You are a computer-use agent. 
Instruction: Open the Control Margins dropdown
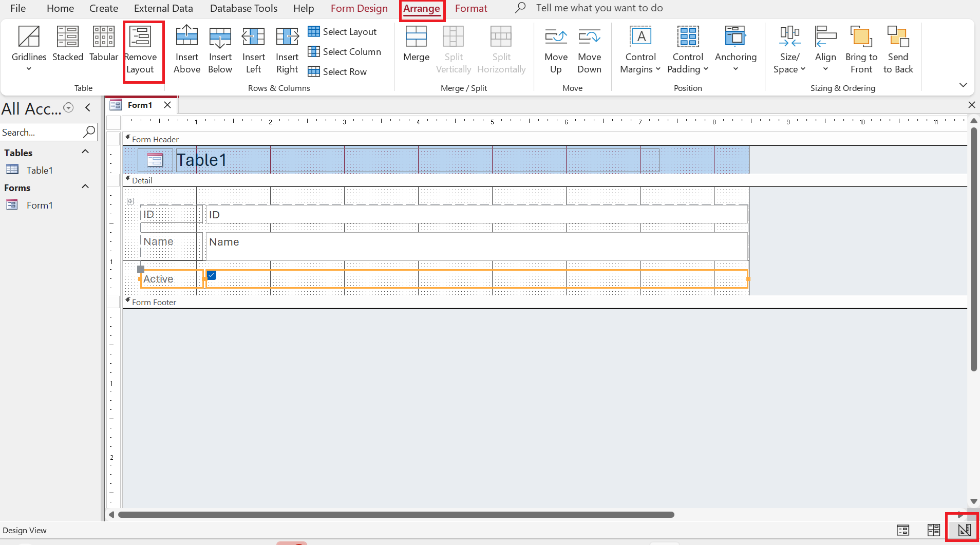point(640,50)
